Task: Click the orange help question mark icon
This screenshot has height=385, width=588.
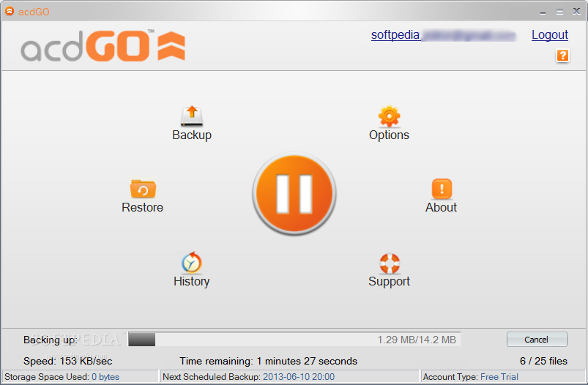Action: pyautogui.click(x=562, y=56)
